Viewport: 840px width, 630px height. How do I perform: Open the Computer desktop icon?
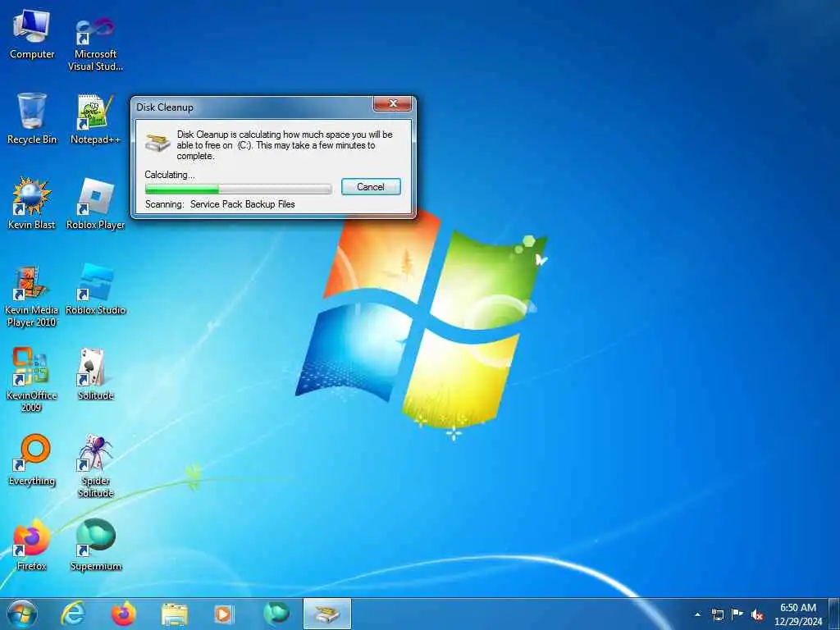click(x=32, y=34)
